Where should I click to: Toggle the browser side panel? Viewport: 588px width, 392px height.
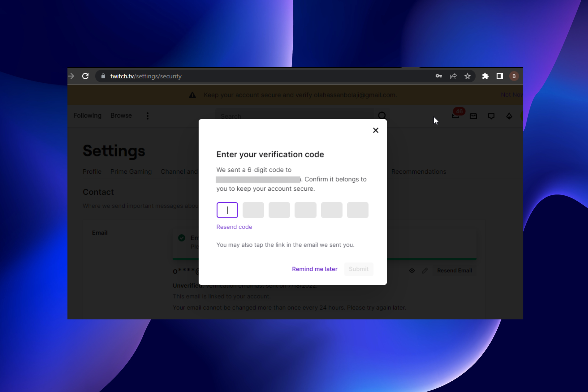click(499, 76)
